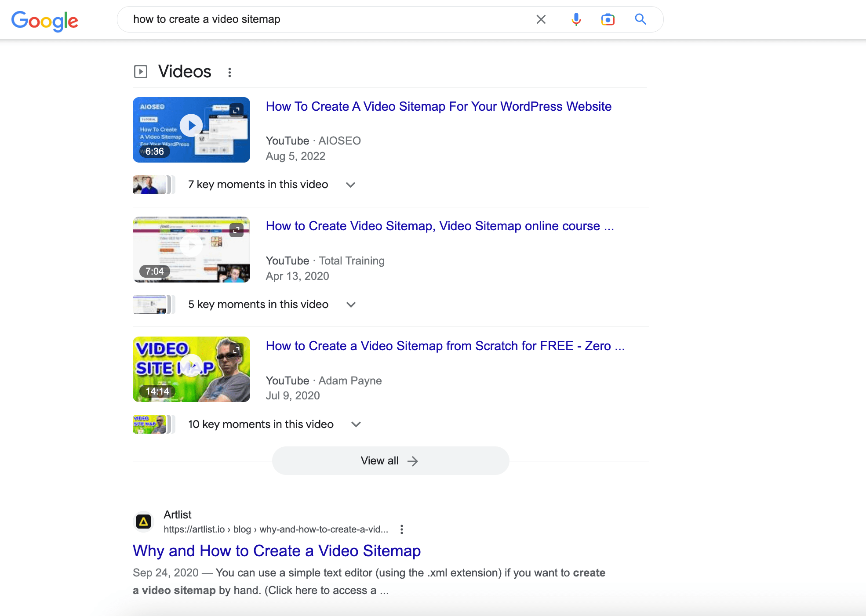
Task: Expand 5 key moments chevron
Action: [x=351, y=304]
